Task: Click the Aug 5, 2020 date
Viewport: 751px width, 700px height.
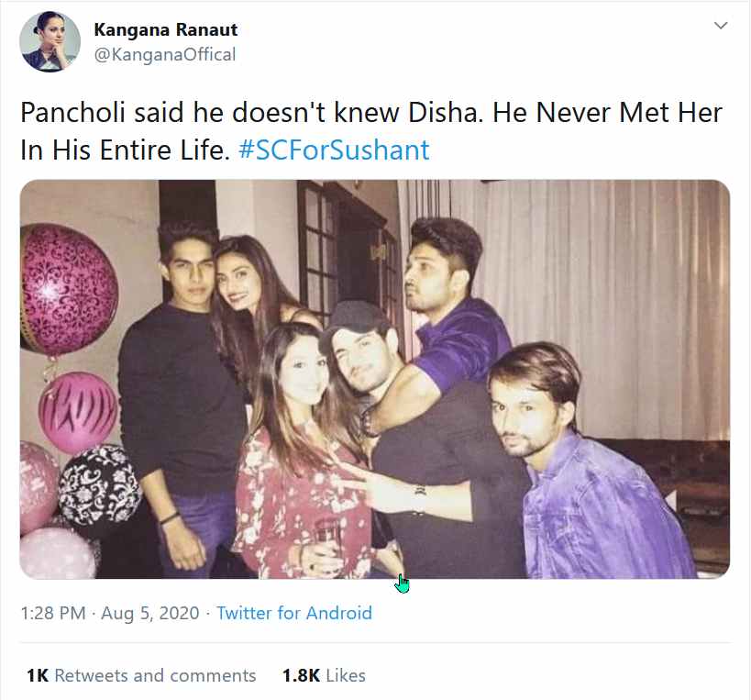Action: coord(149,613)
